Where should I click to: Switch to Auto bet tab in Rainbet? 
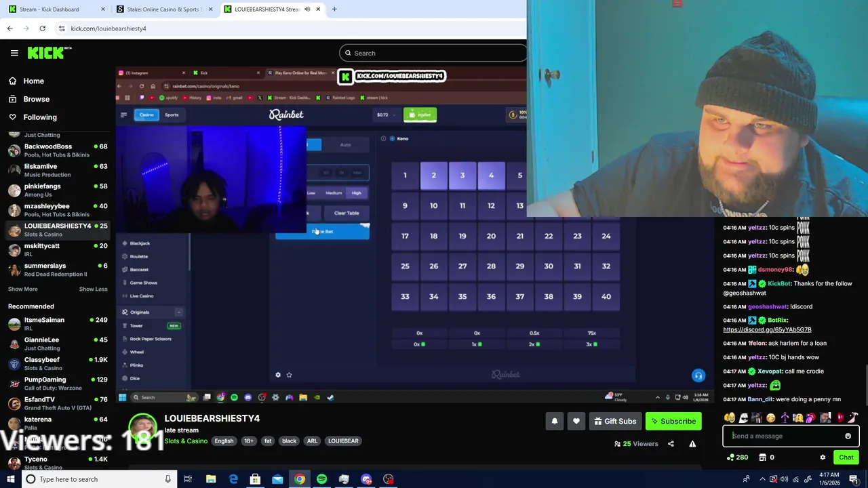pyautogui.click(x=345, y=144)
